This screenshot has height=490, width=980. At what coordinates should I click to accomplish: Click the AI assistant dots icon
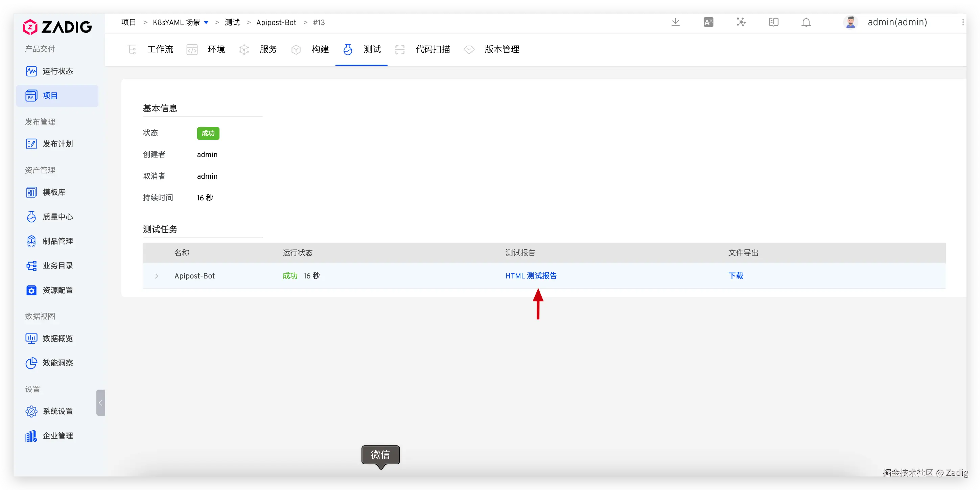click(741, 22)
